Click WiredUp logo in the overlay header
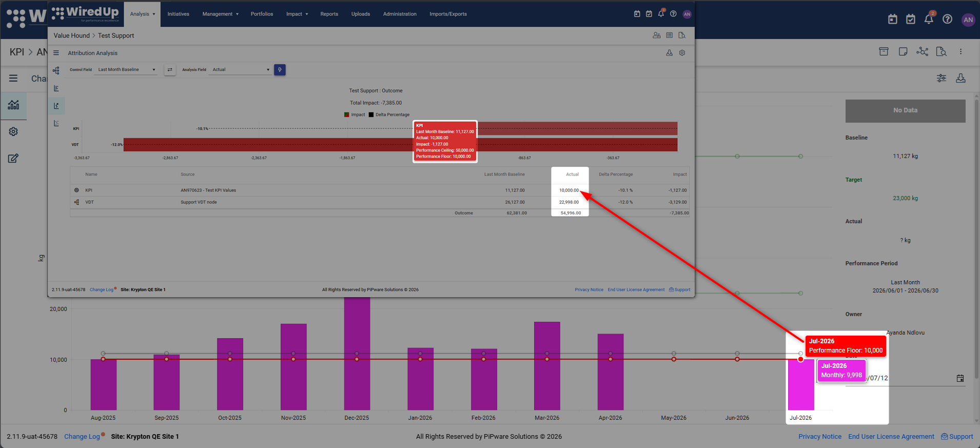This screenshot has width=980, height=448. pyautogui.click(x=85, y=13)
